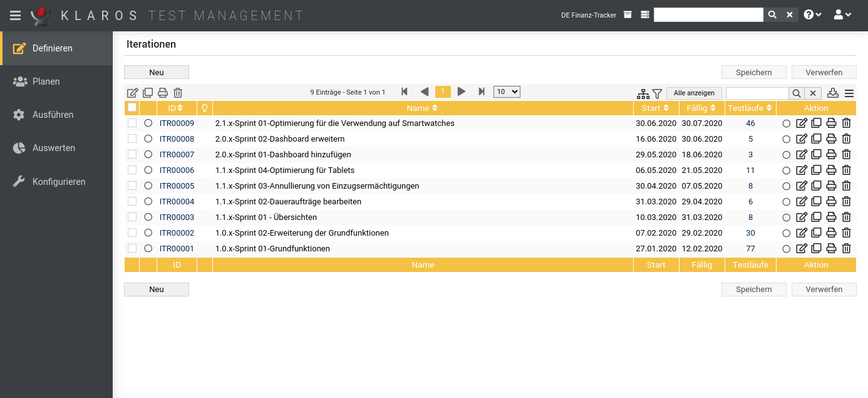Duplicate iteration ITR00008 via copy icon
The image size is (868, 398).
[816, 139]
